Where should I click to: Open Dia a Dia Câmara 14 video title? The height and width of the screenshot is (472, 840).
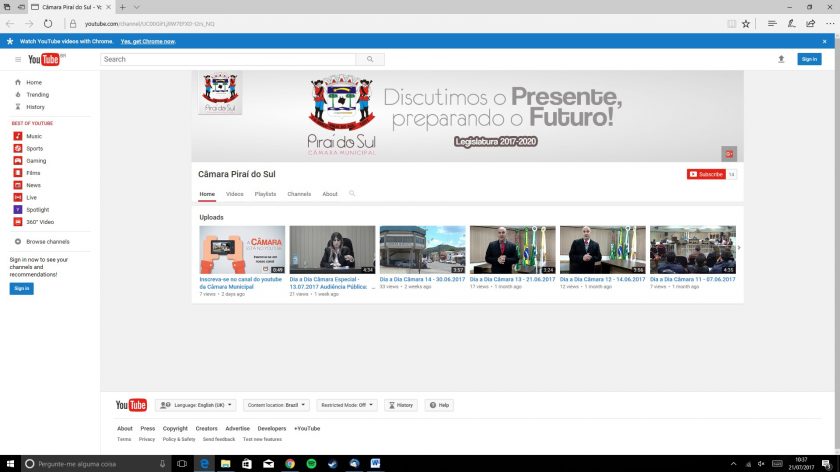click(422, 279)
